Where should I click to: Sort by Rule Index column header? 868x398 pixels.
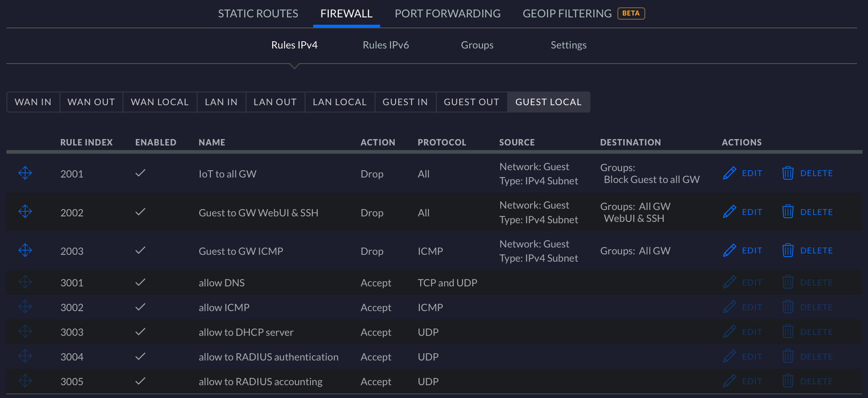click(x=86, y=142)
